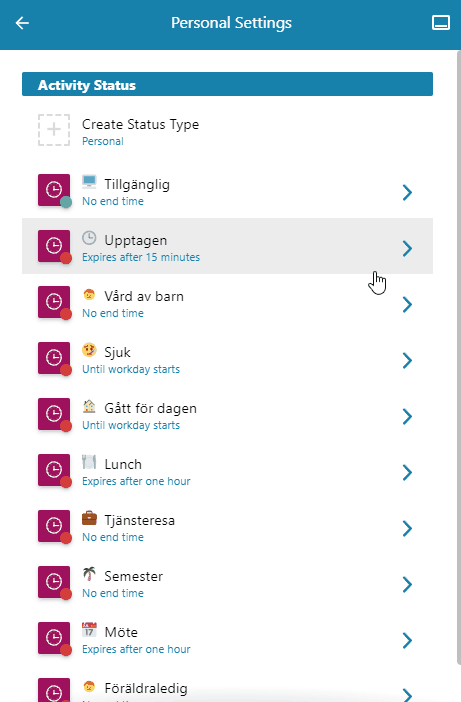Open the Semester chevron arrow
The width and height of the screenshot is (461, 702).
(x=407, y=584)
